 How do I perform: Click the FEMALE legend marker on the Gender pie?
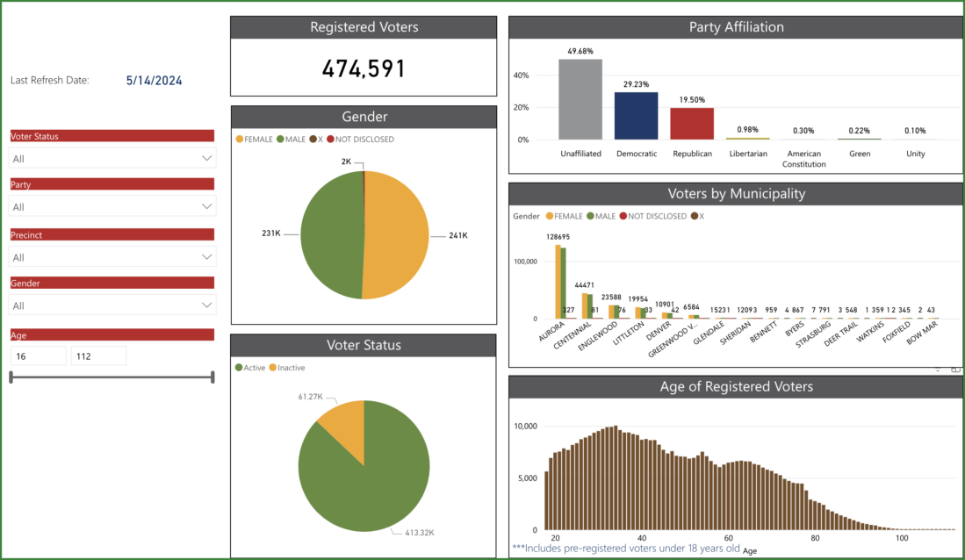[240, 140]
